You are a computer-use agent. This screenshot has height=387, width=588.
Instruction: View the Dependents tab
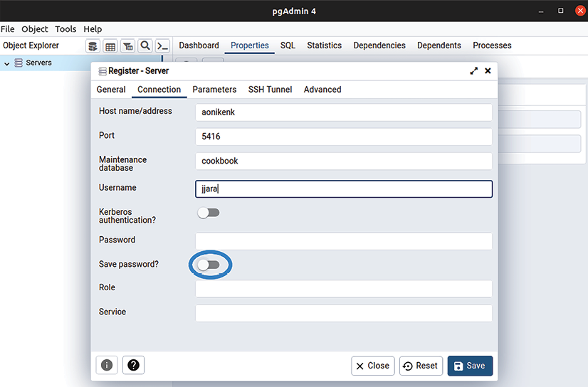click(x=439, y=46)
